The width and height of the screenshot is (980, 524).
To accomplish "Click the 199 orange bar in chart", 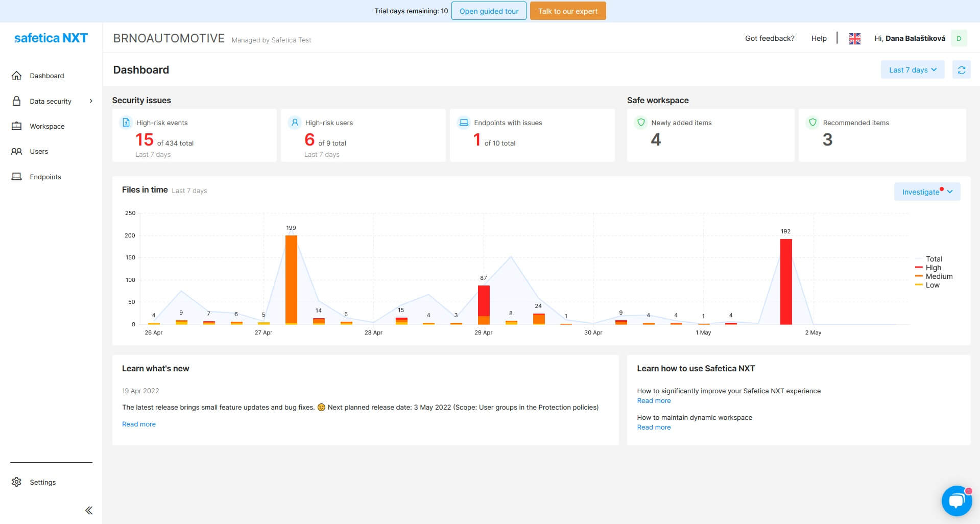I will (x=291, y=280).
